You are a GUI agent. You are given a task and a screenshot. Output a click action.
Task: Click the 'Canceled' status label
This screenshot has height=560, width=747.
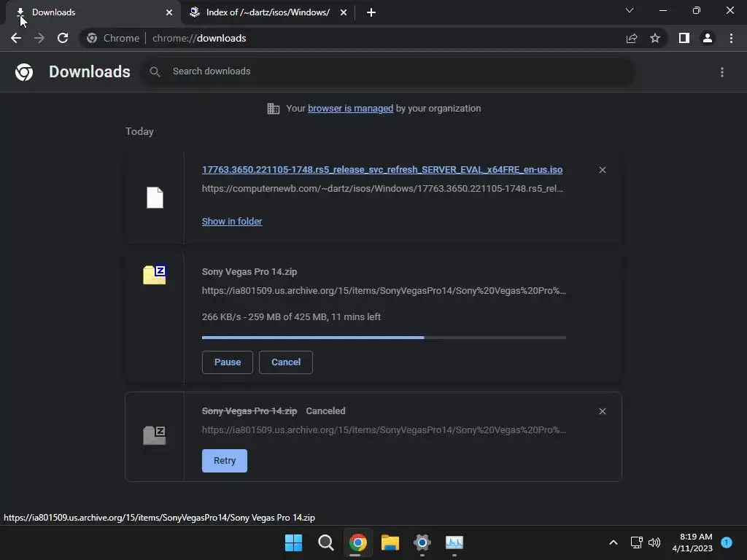tap(325, 411)
